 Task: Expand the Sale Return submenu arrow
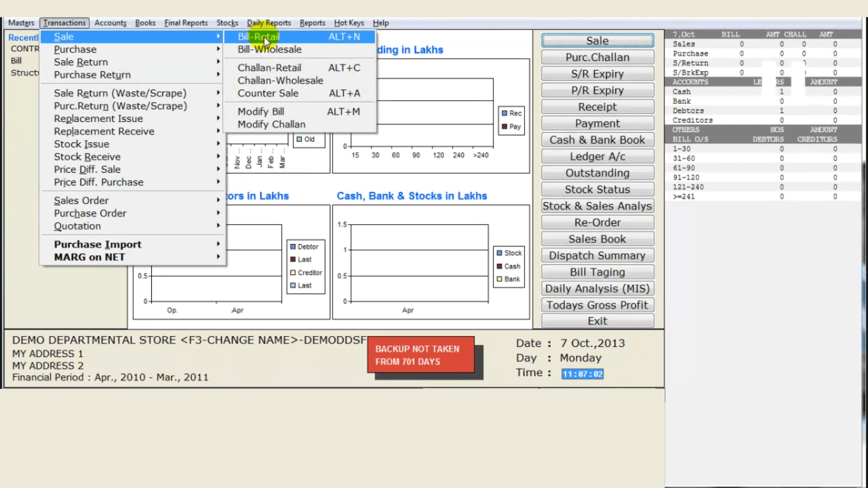click(218, 62)
